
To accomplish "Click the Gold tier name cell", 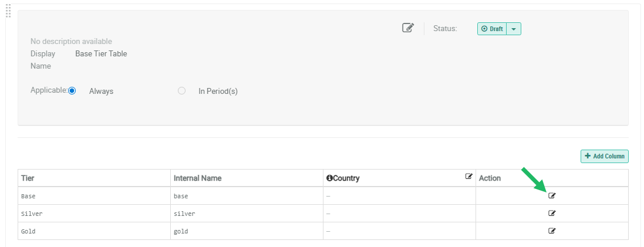I will 28,231.
